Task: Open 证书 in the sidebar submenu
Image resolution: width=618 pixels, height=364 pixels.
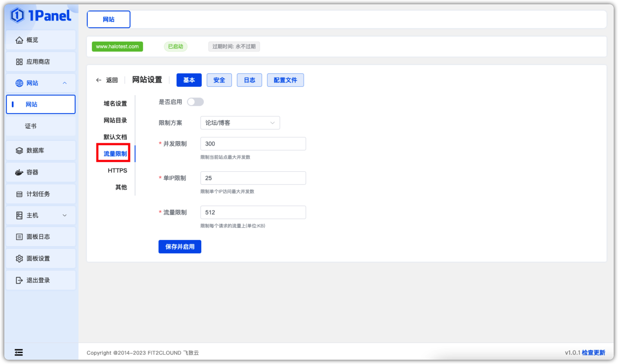Action: coord(31,126)
